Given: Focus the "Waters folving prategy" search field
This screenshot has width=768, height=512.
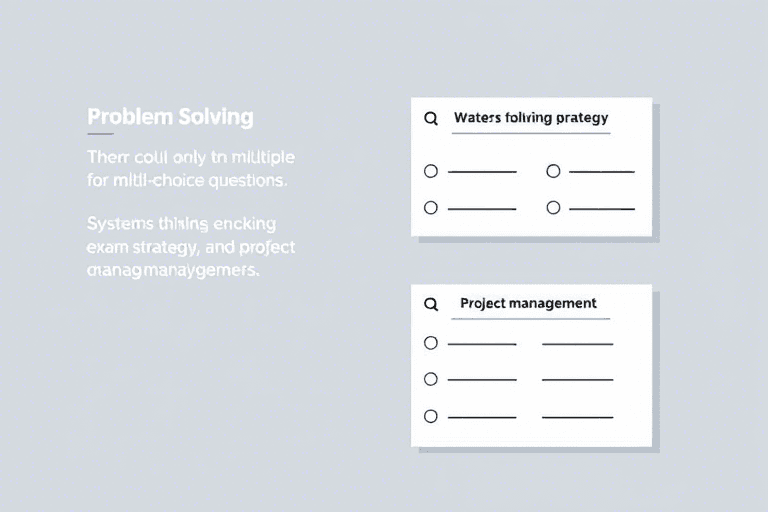Looking at the screenshot, I should 530,118.
